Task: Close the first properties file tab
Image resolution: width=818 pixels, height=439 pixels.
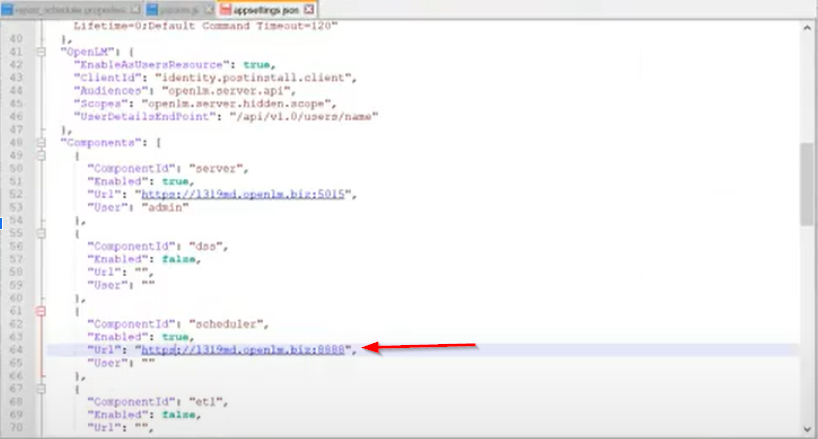Action: pyautogui.click(x=136, y=6)
